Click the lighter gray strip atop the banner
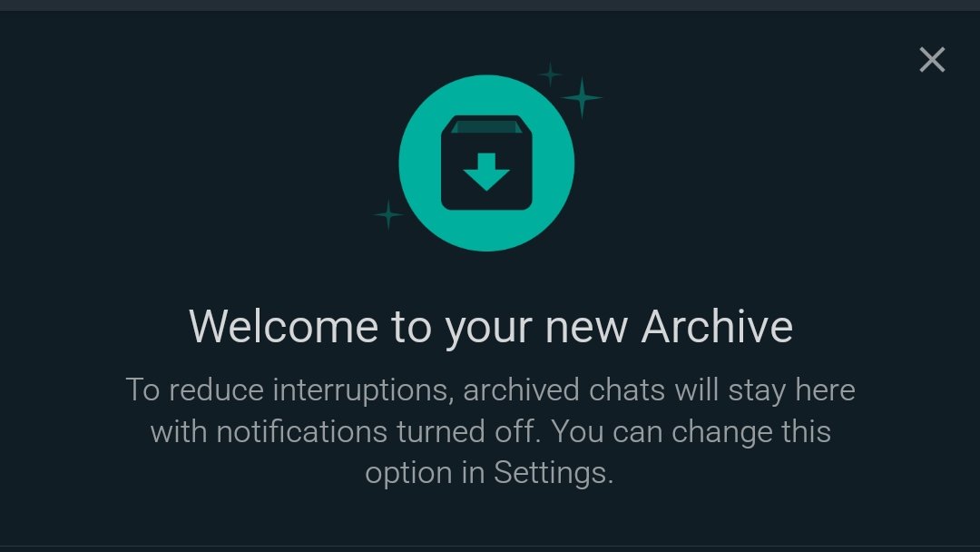This screenshot has width=980, height=552. click(490, 5)
